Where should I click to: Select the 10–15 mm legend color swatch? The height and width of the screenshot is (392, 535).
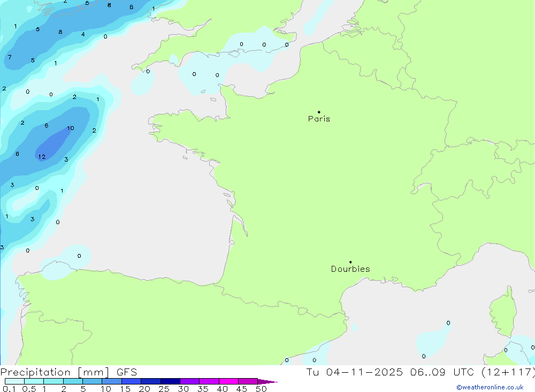(112, 381)
